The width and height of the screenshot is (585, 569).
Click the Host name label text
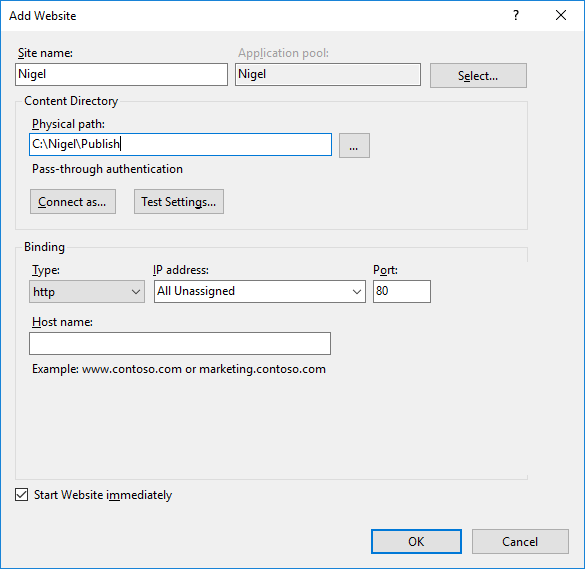[62, 322]
